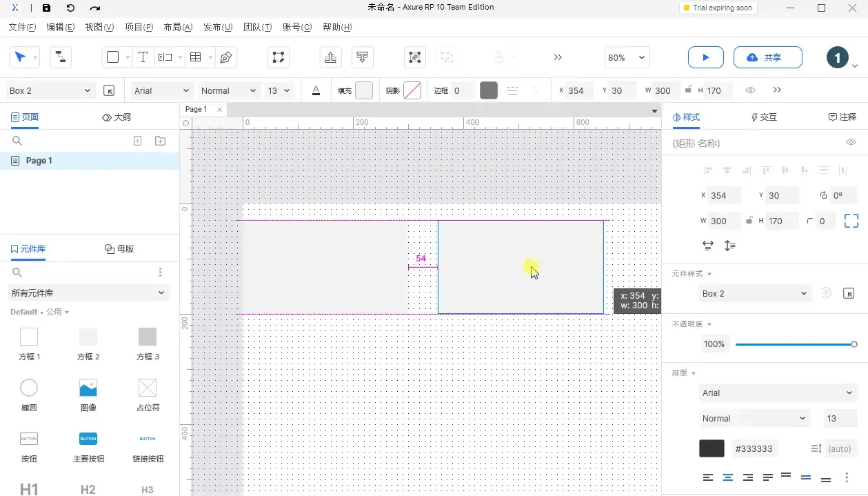868x496 pixels.
Task: Select the Text tool in toolbar
Action: 143,57
